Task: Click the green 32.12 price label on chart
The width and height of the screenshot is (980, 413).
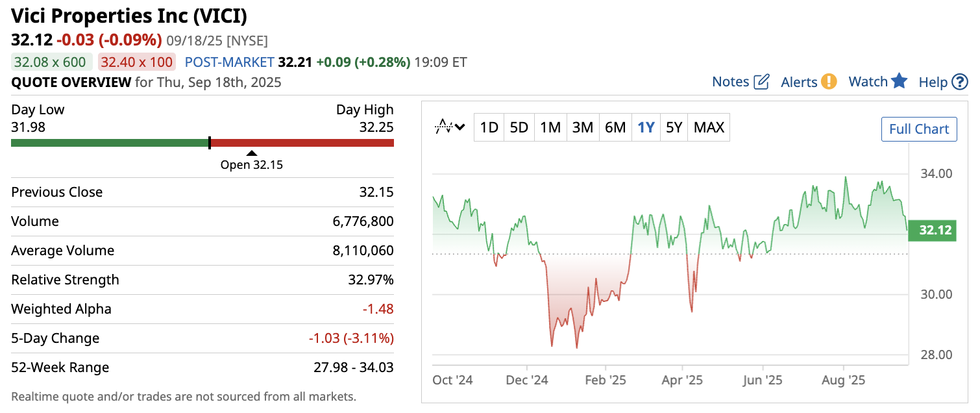Action: pos(933,231)
